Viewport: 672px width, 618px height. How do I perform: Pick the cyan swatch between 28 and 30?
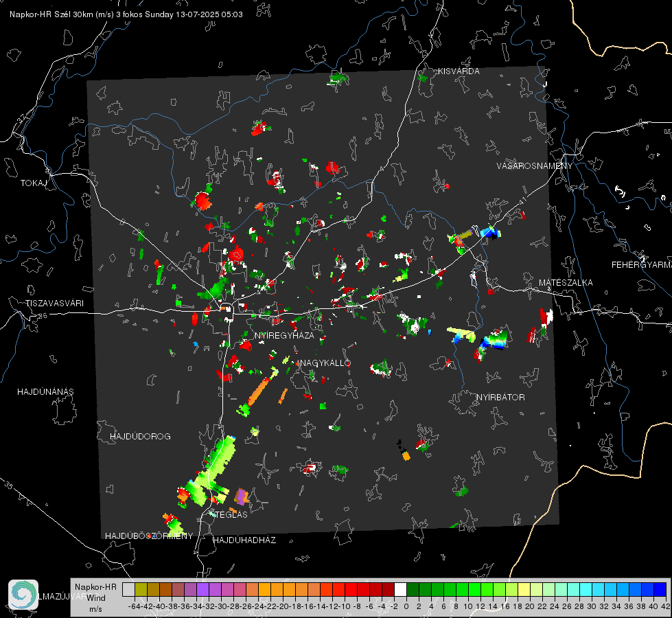(x=586, y=589)
